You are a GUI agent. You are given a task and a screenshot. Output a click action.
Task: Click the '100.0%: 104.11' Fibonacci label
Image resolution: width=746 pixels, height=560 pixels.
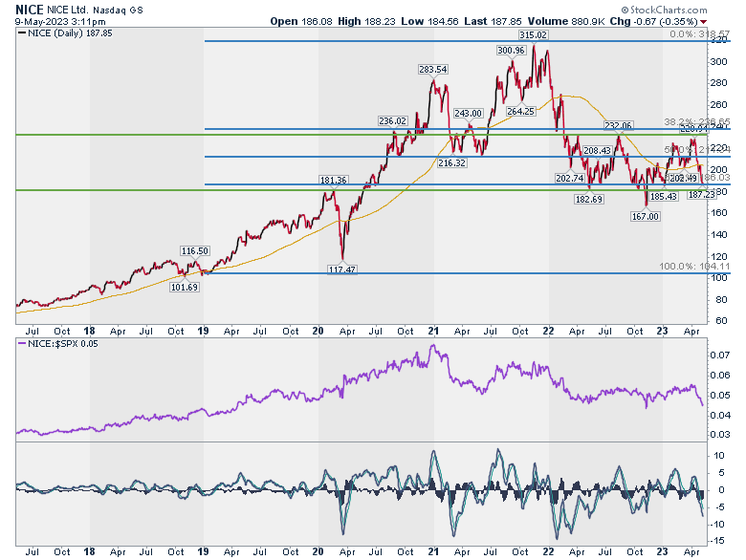point(694,267)
